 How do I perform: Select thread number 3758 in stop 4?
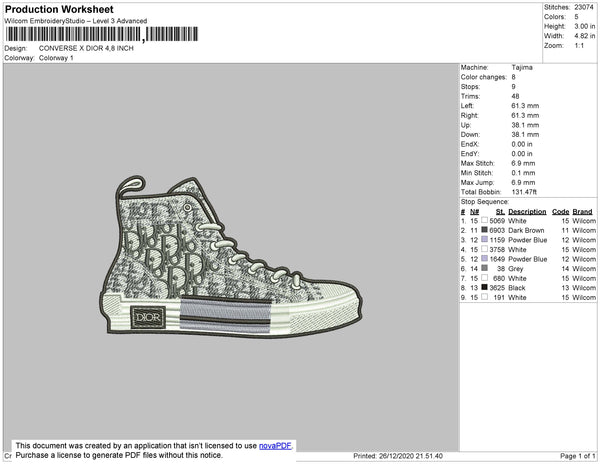(x=497, y=249)
